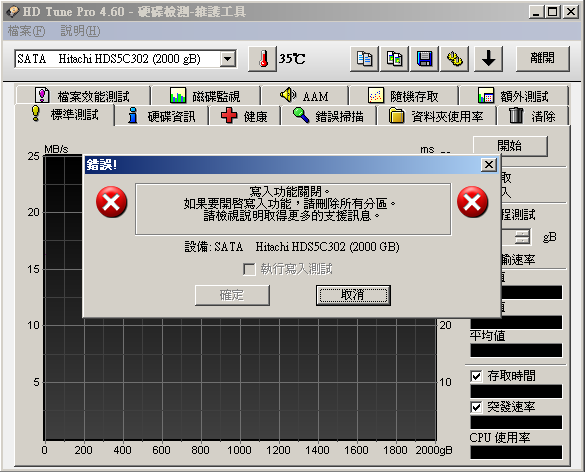Viewport: 585px width, 472px height.
Task: Open the 說明(H) menu
Action: click(80, 31)
